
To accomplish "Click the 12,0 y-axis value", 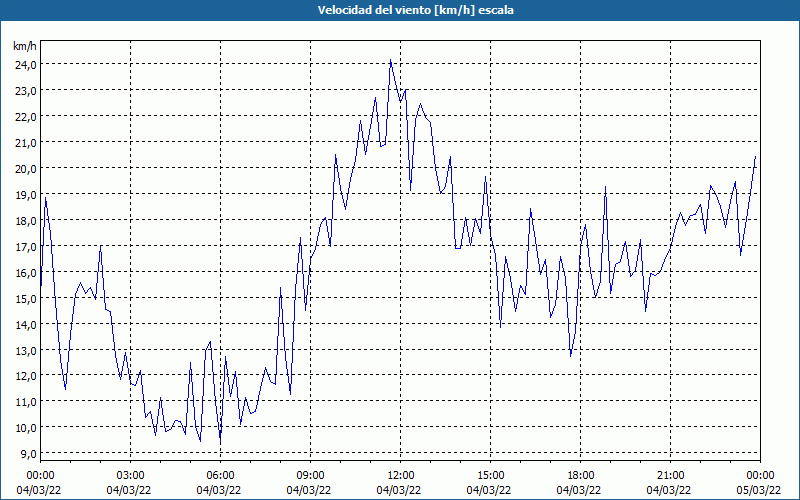I will 26,376.
